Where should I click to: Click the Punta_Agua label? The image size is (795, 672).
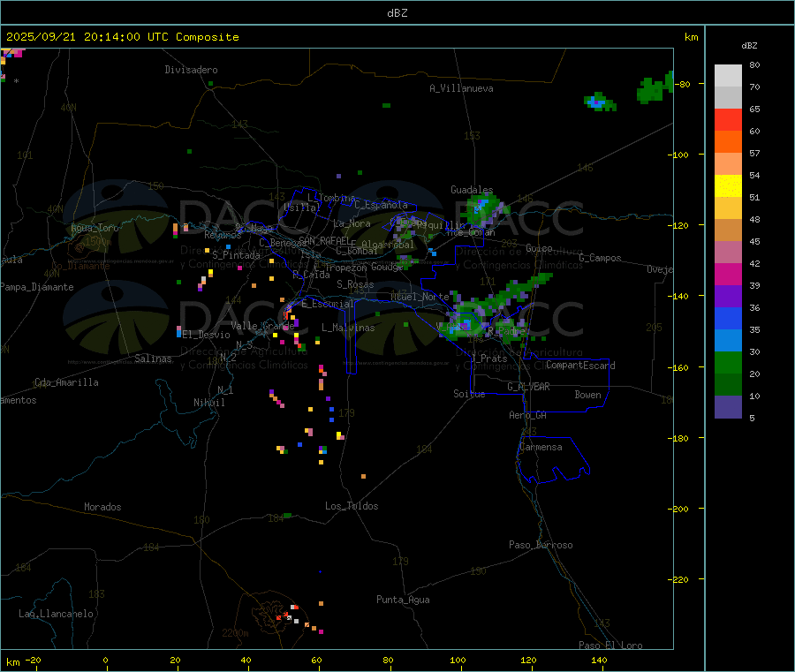click(403, 600)
